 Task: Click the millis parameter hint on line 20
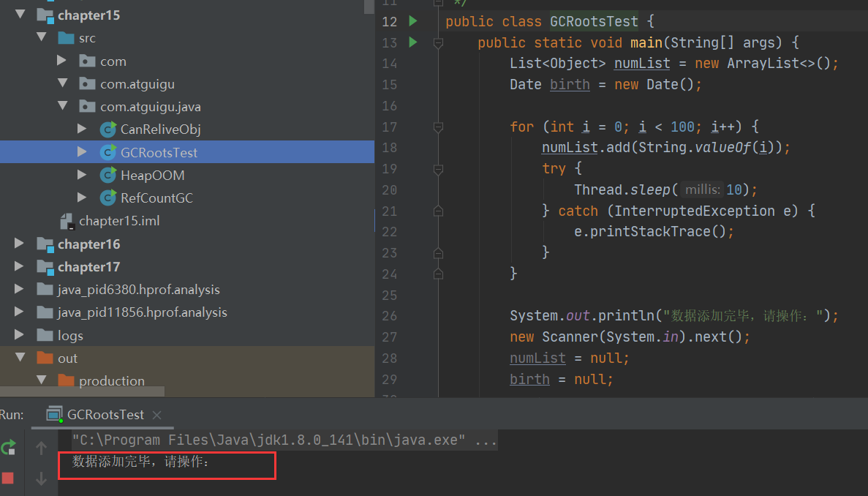[703, 190]
